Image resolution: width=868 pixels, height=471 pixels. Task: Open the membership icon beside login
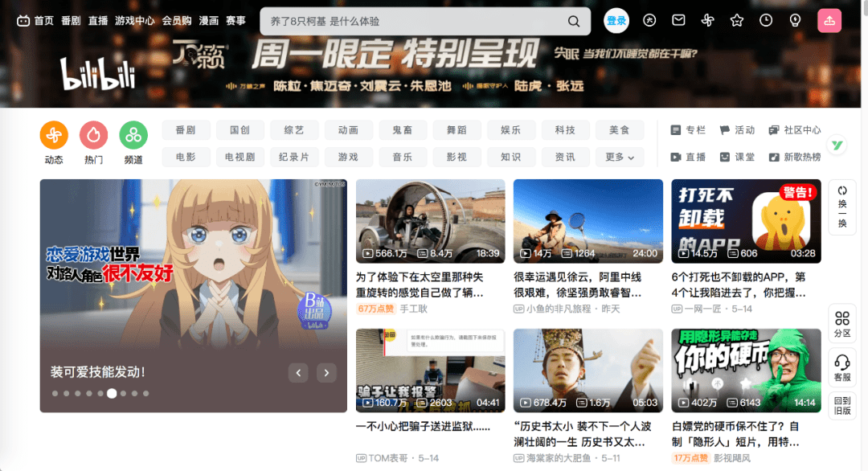(649, 20)
